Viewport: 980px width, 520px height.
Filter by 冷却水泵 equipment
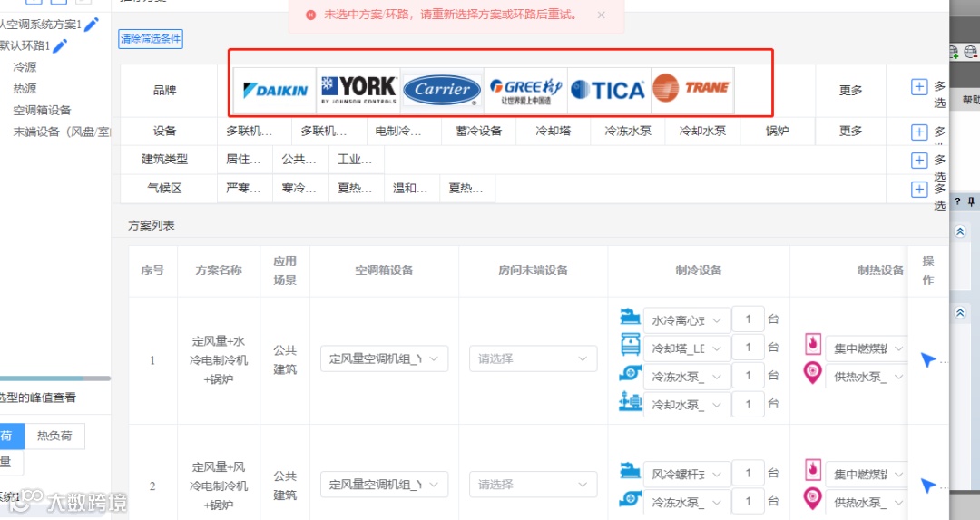click(702, 132)
